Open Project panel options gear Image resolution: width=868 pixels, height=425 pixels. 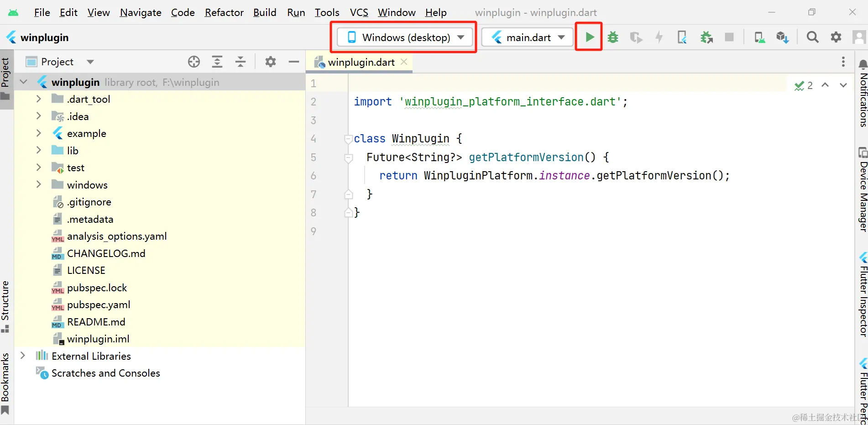(271, 62)
